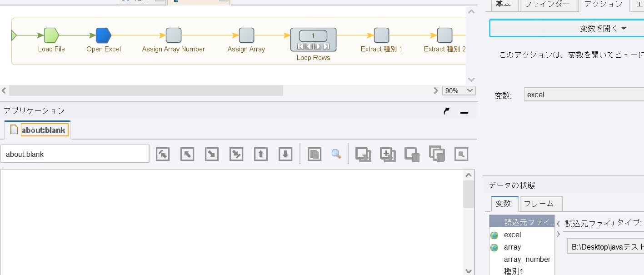This screenshot has height=275, width=644.
Task: Switch to the 基本 tab
Action: (x=503, y=5)
